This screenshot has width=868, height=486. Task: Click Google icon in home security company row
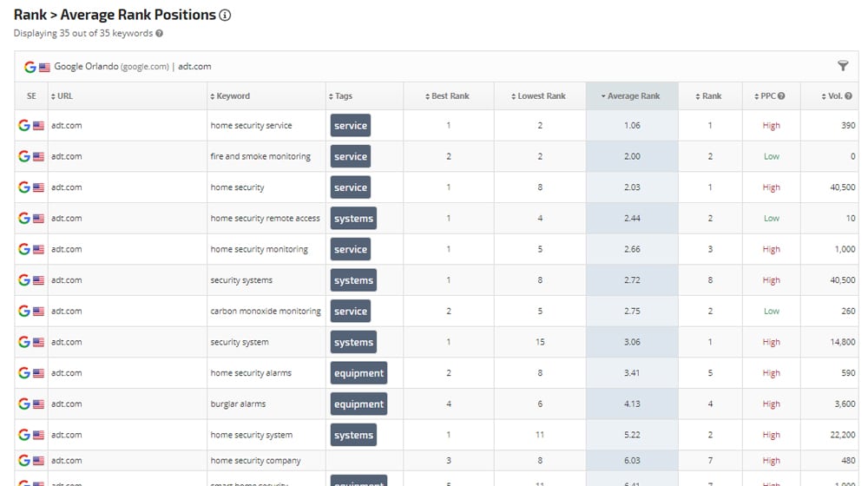click(x=23, y=460)
